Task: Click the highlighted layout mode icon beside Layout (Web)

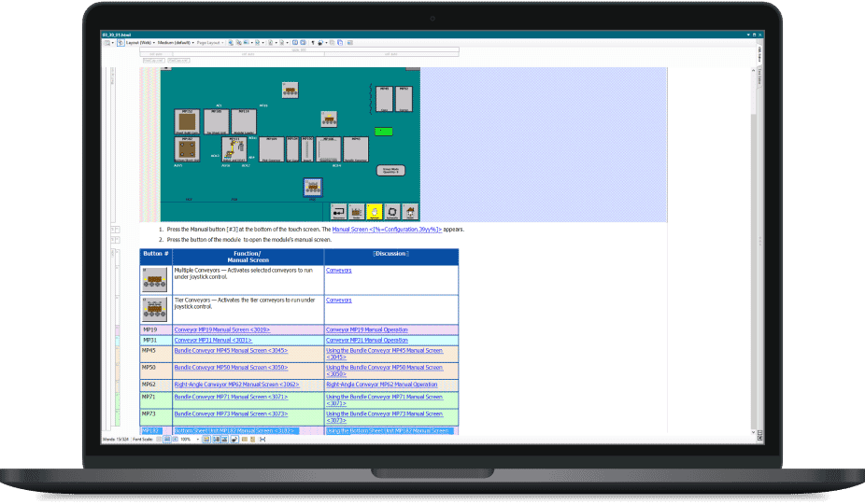Action: pyautogui.click(x=121, y=42)
